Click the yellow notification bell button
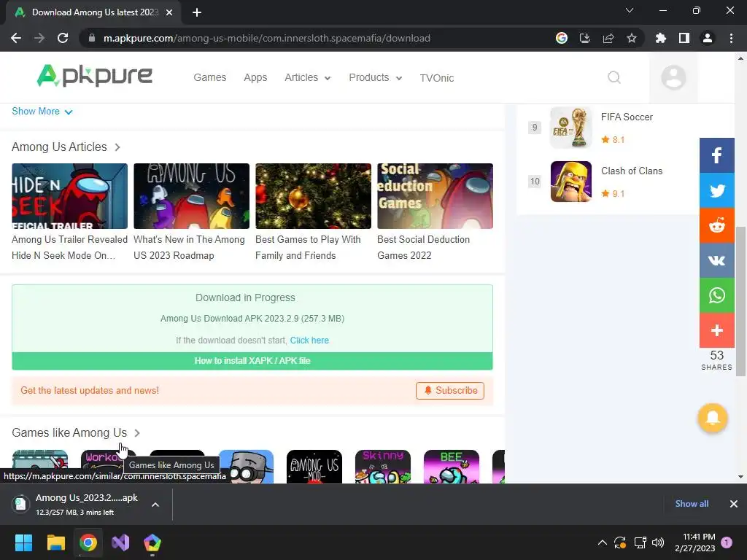This screenshot has height=560, width=747. pyautogui.click(x=712, y=418)
